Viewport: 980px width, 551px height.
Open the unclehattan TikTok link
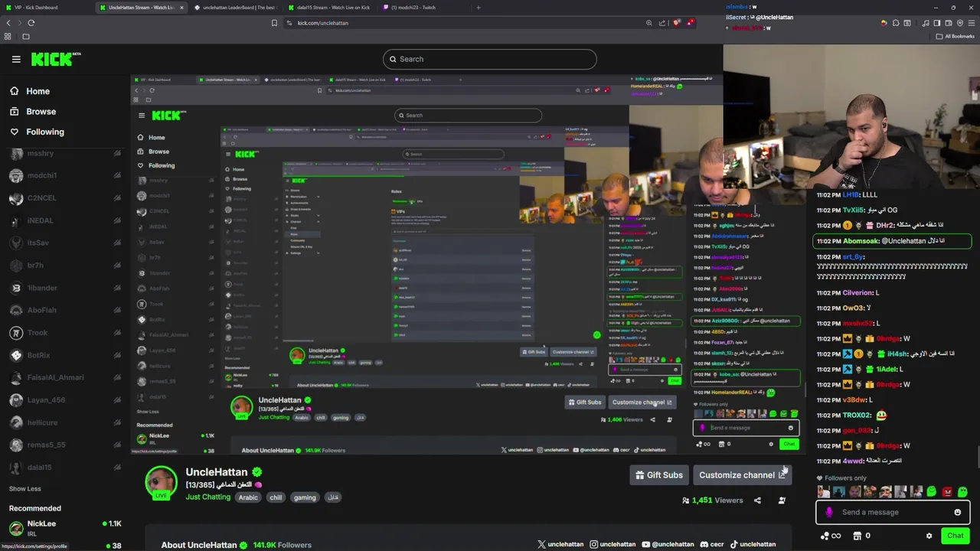(x=753, y=545)
